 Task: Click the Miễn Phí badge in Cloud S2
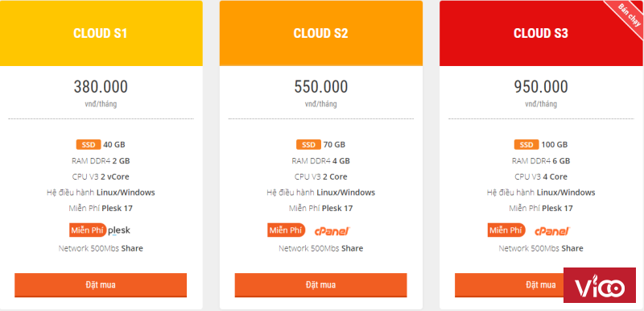287,230
